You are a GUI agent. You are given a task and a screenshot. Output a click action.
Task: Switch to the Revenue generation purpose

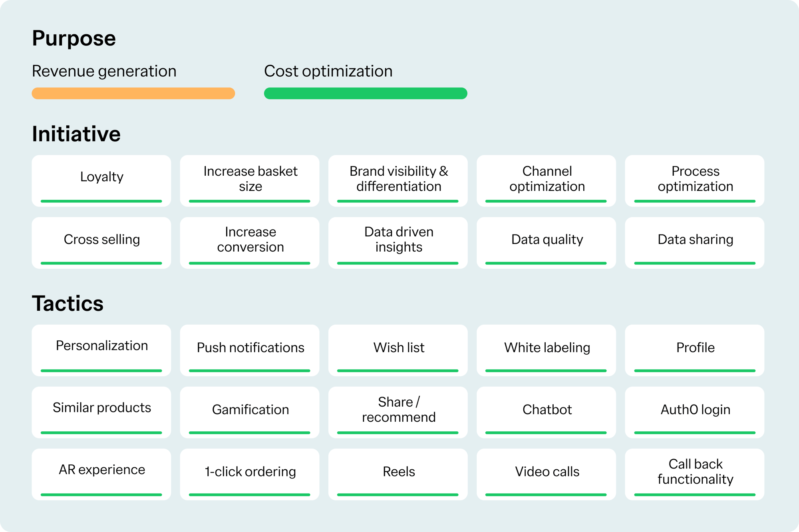click(104, 71)
